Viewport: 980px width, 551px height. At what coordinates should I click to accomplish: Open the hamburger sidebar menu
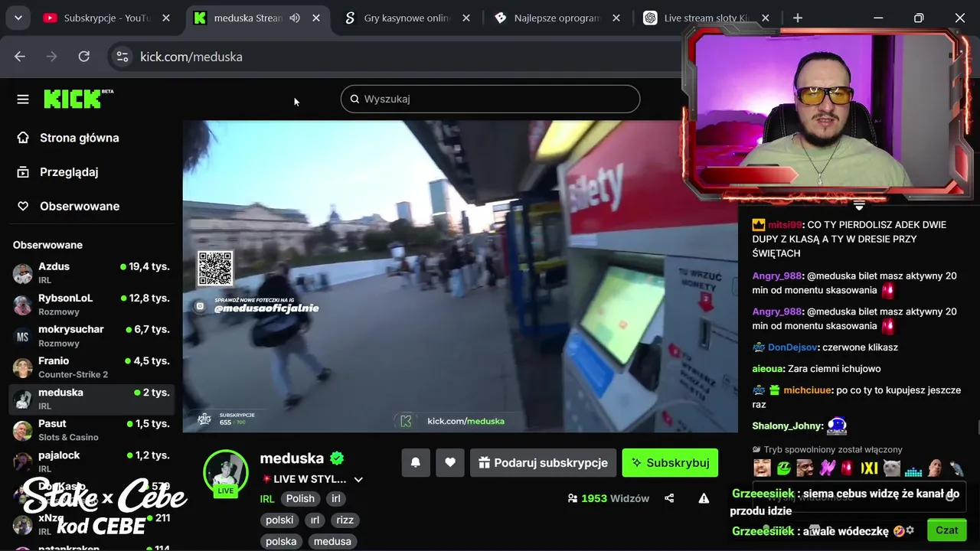[23, 99]
